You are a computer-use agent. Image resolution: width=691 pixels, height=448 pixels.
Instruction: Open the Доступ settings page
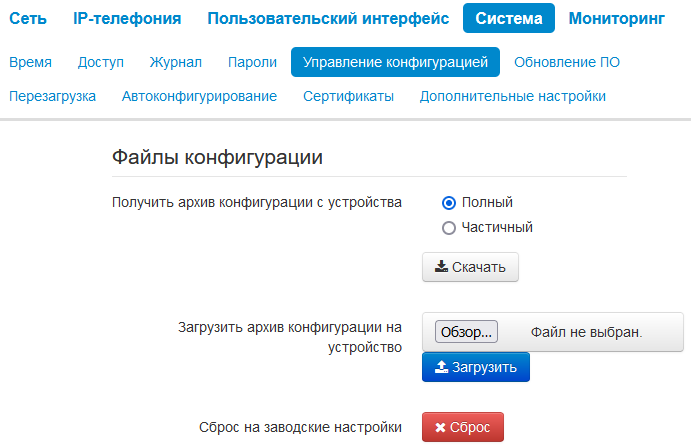pyautogui.click(x=101, y=62)
